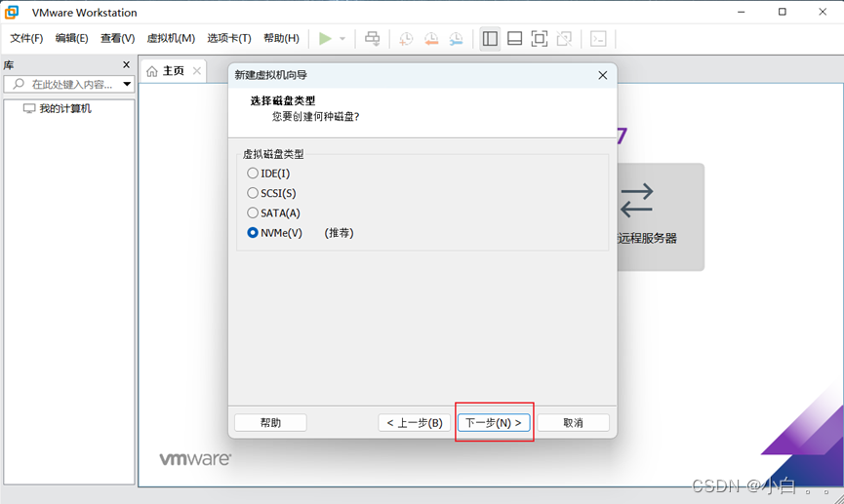The height and width of the screenshot is (504, 844).
Task: Close the 库 library panel
Action: click(x=127, y=65)
